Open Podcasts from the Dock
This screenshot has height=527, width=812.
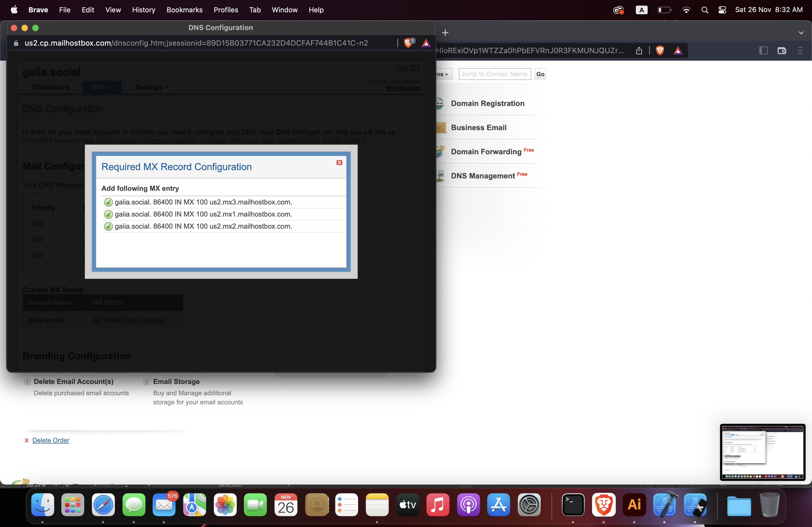tap(469, 504)
